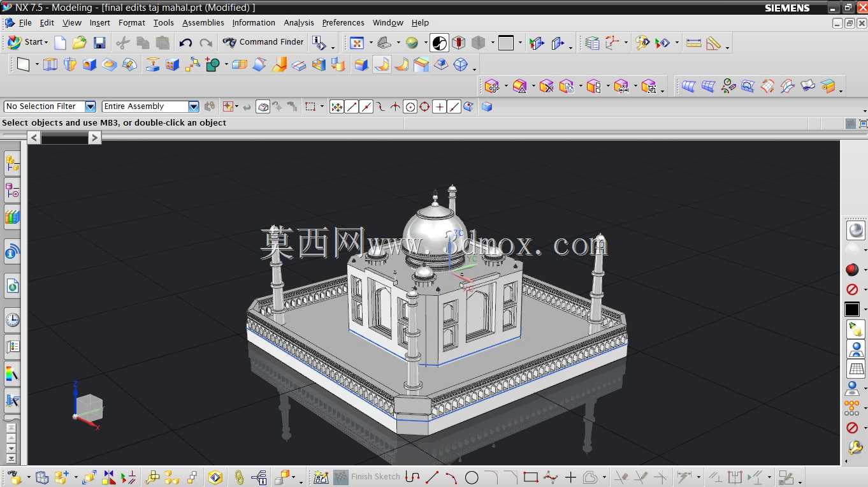
Task: Open the History clock icon in resource bar
Action: pos(12,319)
